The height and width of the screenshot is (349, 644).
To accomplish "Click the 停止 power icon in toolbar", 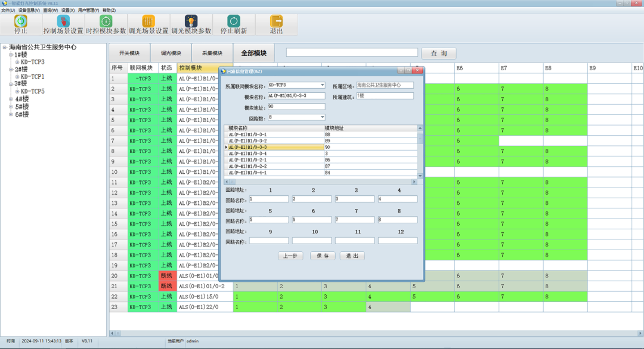I will point(21,21).
